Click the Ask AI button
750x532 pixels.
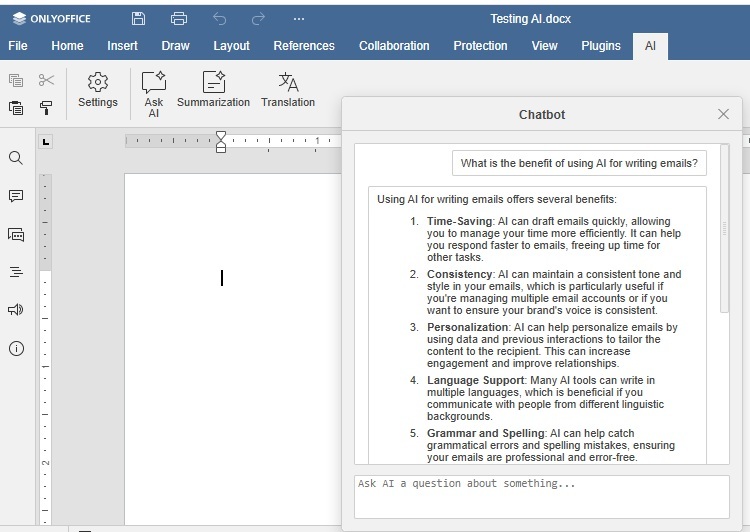pos(154,94)
